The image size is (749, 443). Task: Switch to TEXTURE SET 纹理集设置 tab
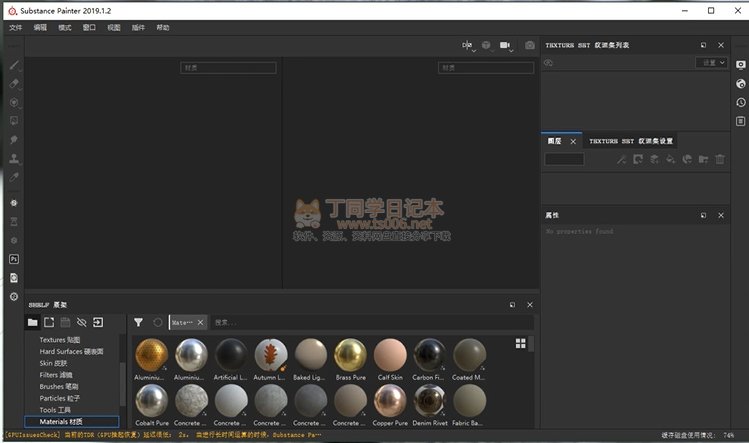click(630, 141)
